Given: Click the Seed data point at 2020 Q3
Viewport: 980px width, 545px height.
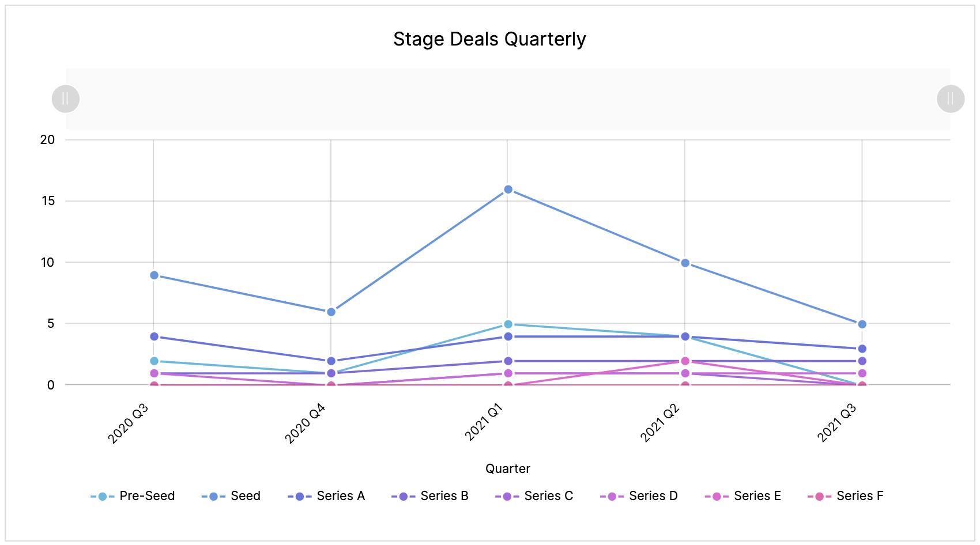Looking at the screenshot, I should pos(154,274).
